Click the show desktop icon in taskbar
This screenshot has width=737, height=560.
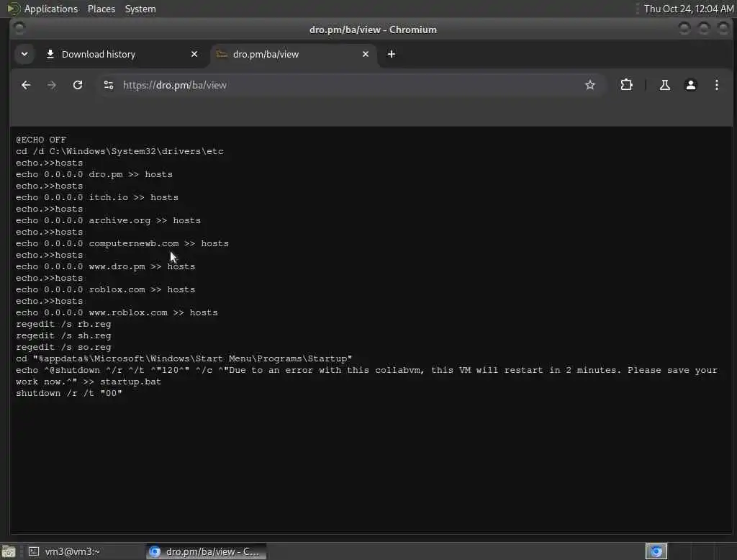coord(9,551)
